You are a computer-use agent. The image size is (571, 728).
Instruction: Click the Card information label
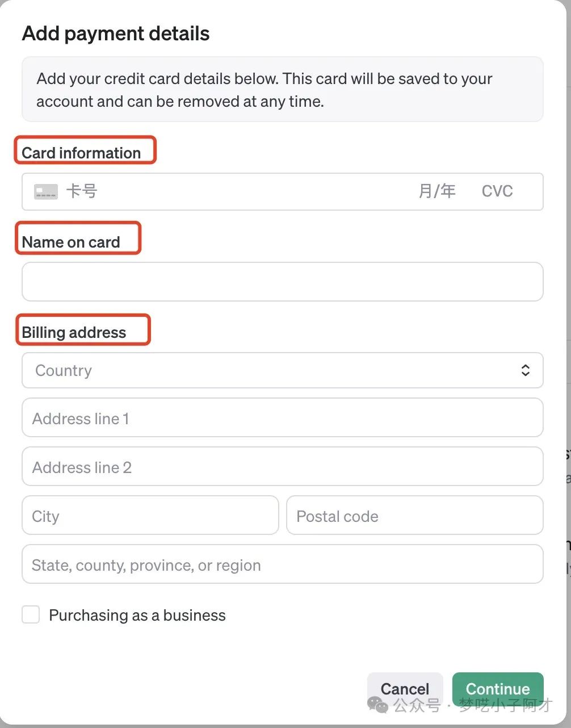(81, 153)
